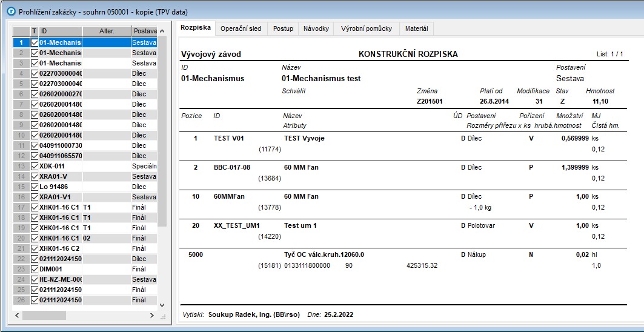Image resolution: width=644 pixels, height=332 pixels.
Task: Uncheck the XRA01-V row checkbox
Action: pos(35,176)
